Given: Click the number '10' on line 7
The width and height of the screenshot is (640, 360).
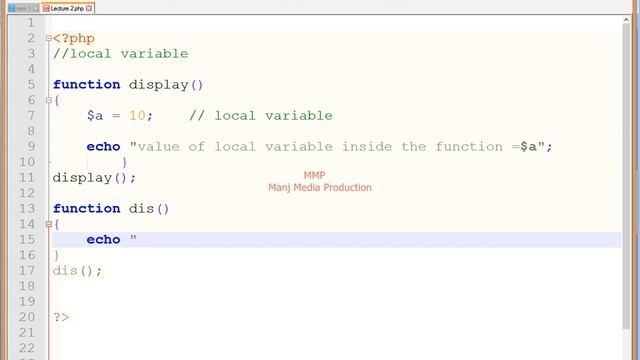Looking at the screenshot, I should click(x=138, y=116).
